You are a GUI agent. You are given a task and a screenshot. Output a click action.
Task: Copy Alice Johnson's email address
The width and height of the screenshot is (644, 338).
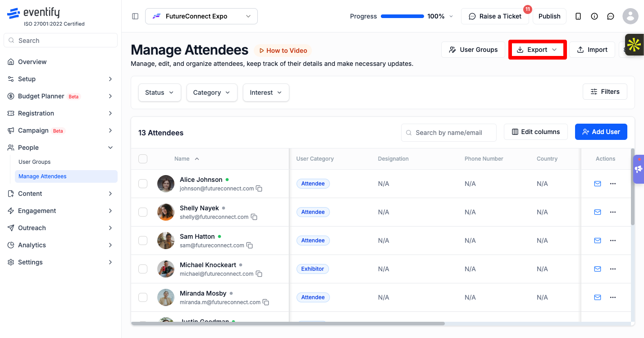[259, 189]
